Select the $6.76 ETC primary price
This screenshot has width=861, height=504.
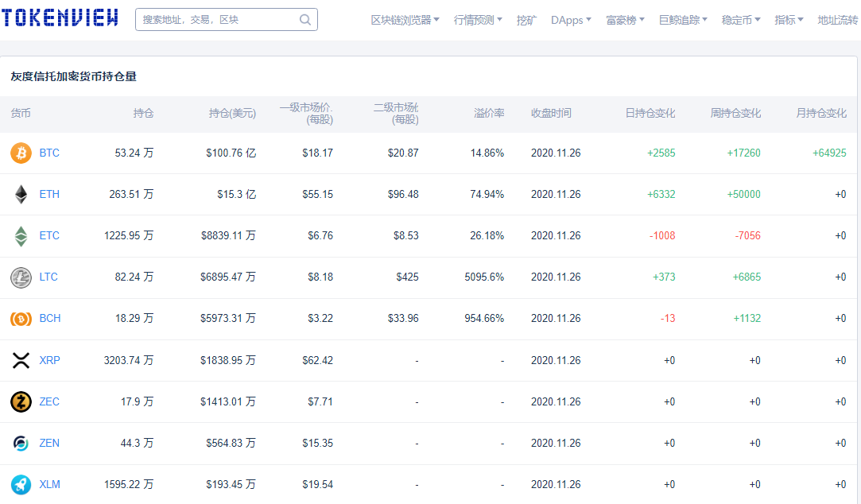pyautogui.click(x=320, y=235)
